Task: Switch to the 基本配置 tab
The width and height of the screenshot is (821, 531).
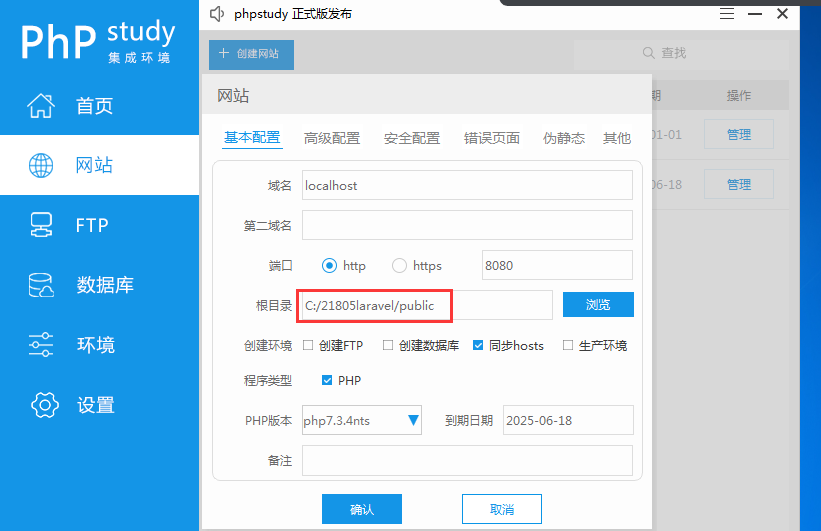Action: pyautogui.click(x=252, y=138)
